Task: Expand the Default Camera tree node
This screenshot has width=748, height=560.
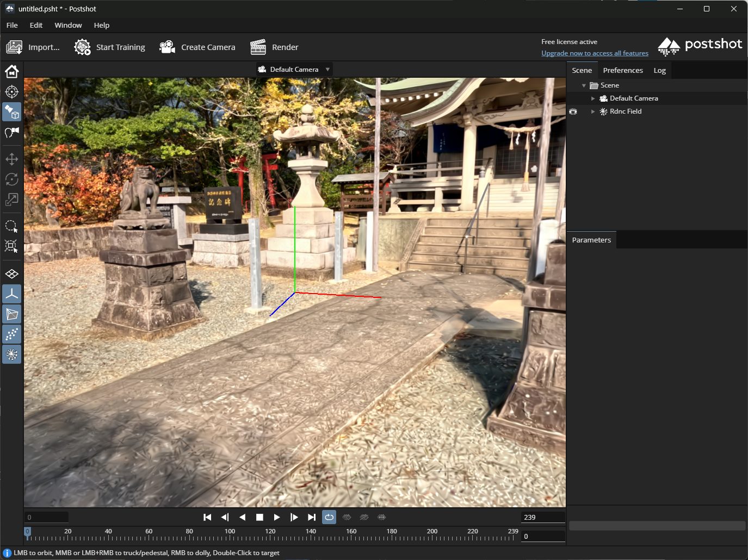Action: 593,98
